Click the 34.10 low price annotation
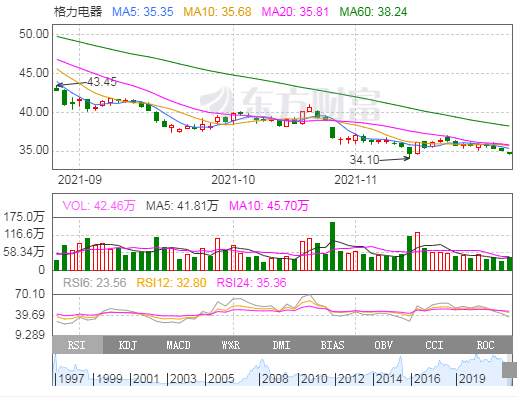 point(364,160)
